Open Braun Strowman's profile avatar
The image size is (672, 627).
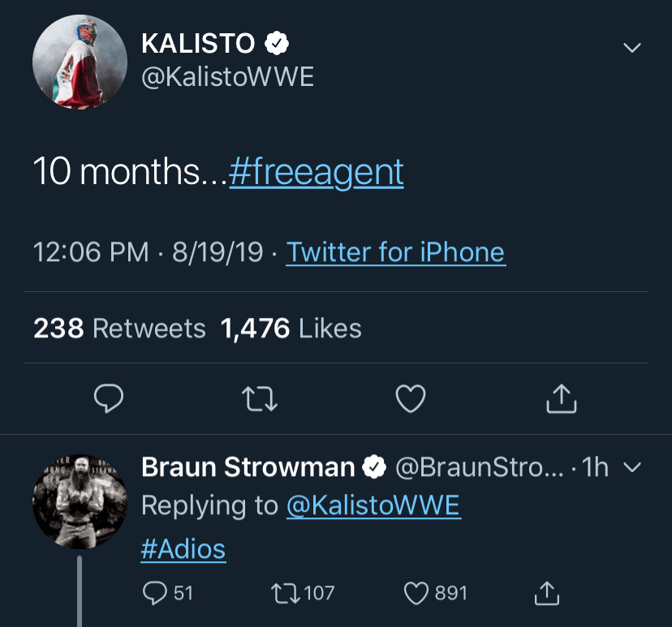(x=80, y=501)
